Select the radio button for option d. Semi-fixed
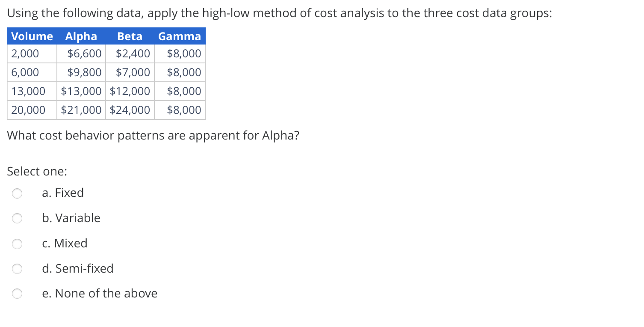 (x=17, y=269)
